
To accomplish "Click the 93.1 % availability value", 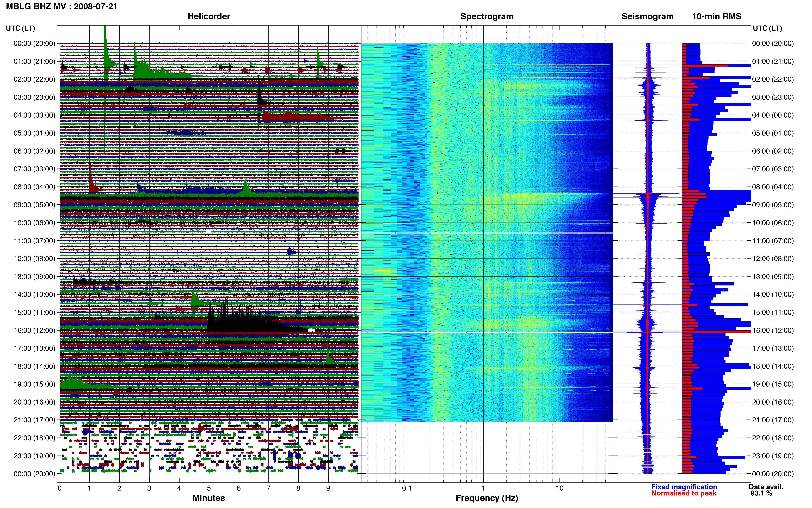I will coord(762,493).
